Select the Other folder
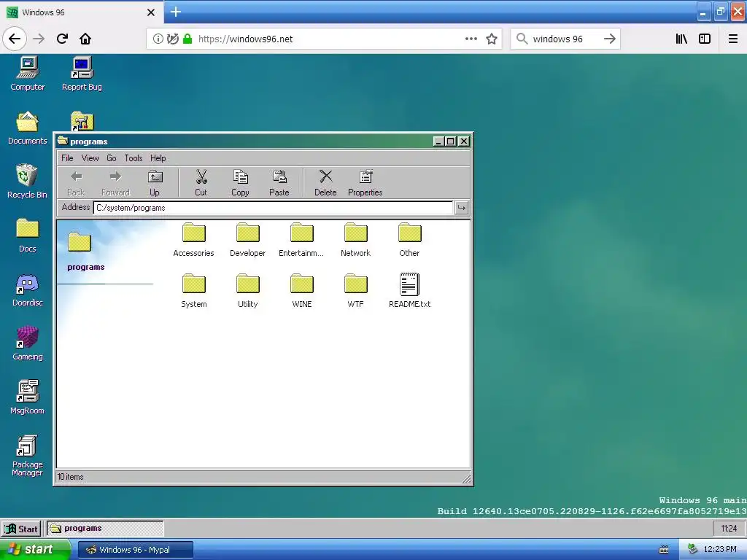This screenshot has height=560, width=747. click(x=410, y=240)
